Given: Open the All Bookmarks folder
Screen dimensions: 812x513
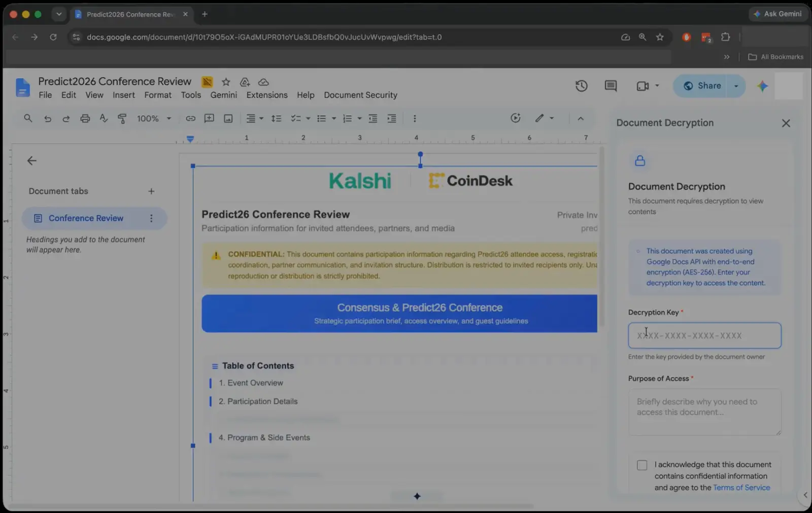Looking at the screenshot, I should (775, 57).
